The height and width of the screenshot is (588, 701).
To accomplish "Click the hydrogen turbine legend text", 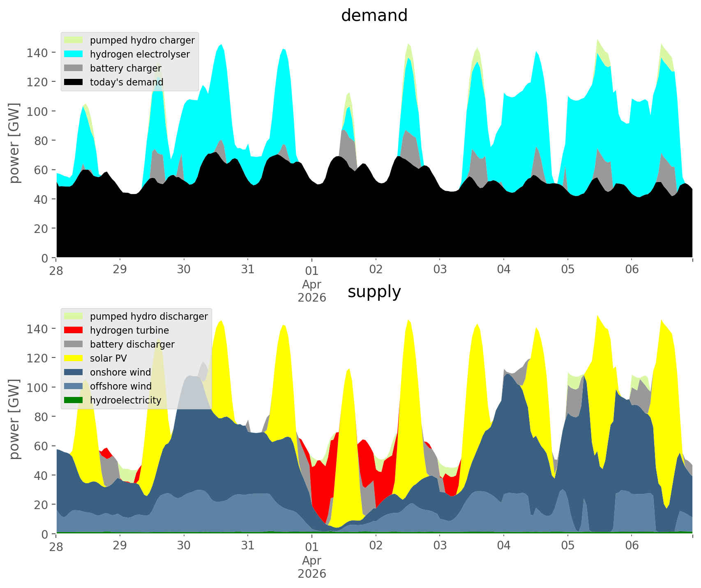I will click(129, 330).
